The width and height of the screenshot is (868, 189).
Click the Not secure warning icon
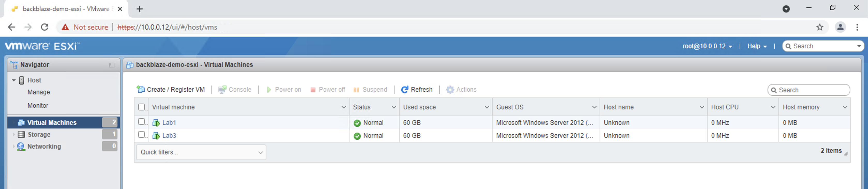pyautogui.click(x=65, y=27)
